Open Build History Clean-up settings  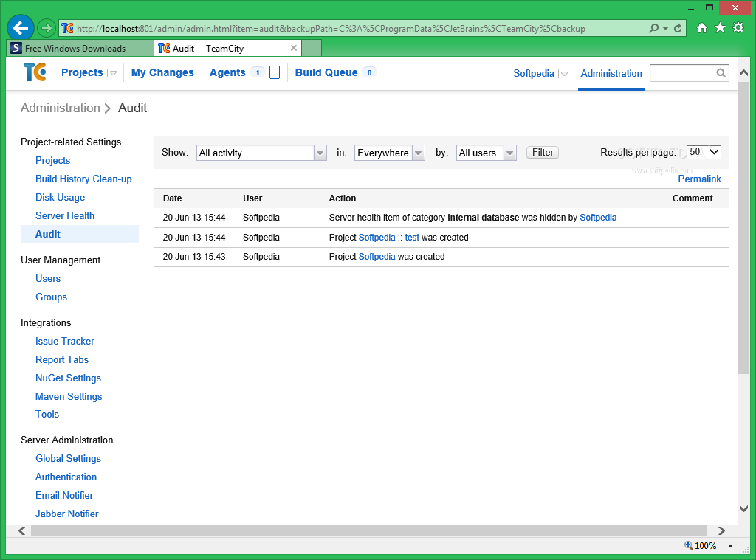(83, 179)
